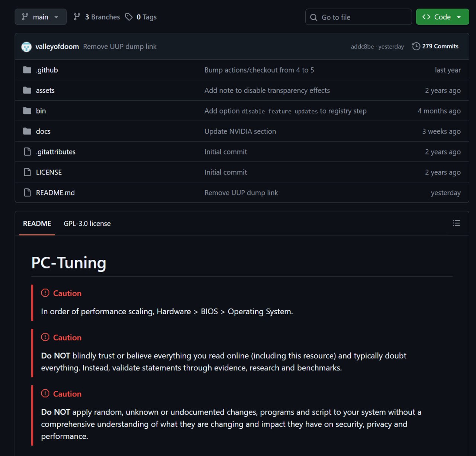
Task: Switch to the GPL-3.0 license tab
Action: click(x=87, y=223)
